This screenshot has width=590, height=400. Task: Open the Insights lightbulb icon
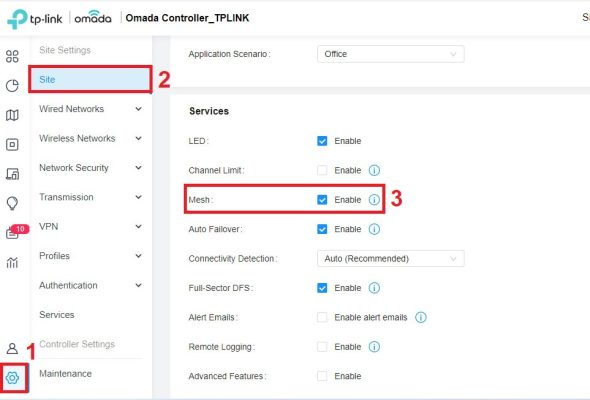(x=12, y=203)
